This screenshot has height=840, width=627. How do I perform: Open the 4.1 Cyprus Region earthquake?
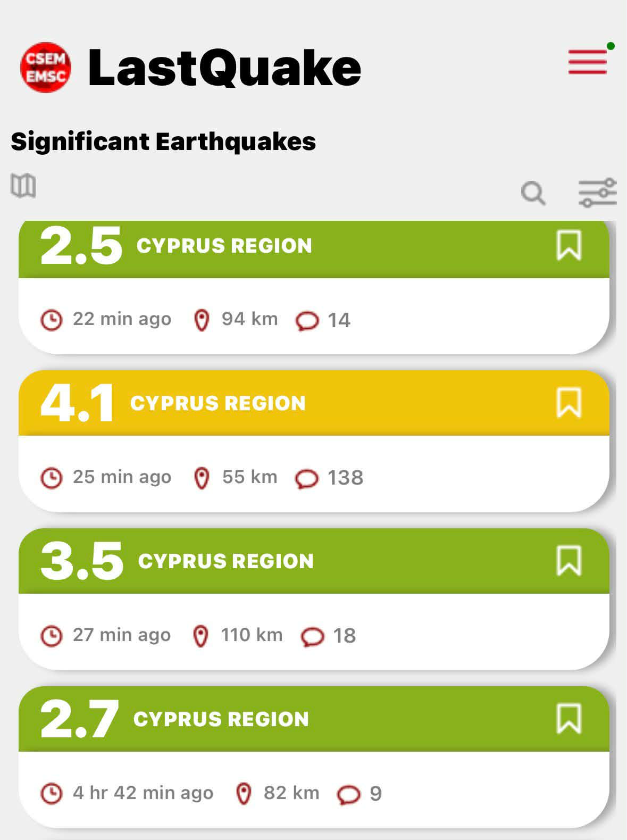pos(218,403)
